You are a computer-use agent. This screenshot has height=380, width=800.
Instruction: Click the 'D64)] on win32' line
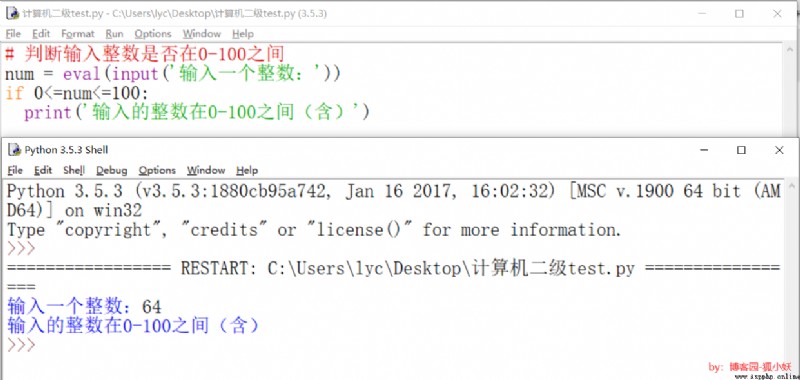(74, 210)
